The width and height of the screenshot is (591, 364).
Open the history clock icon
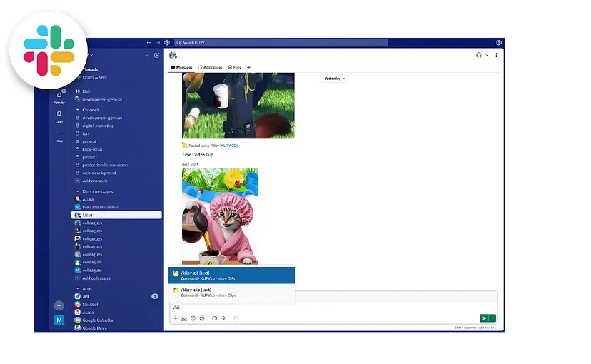167,43
